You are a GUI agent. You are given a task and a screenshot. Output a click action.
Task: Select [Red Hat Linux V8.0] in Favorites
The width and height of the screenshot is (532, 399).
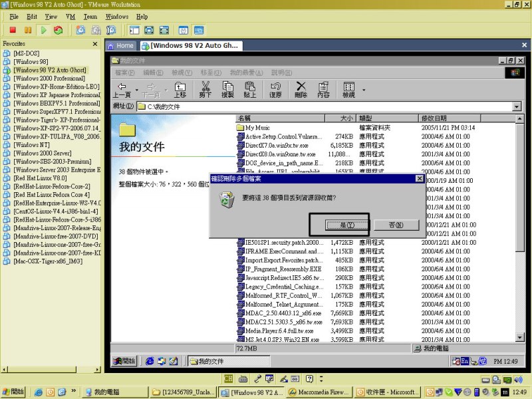40,178
